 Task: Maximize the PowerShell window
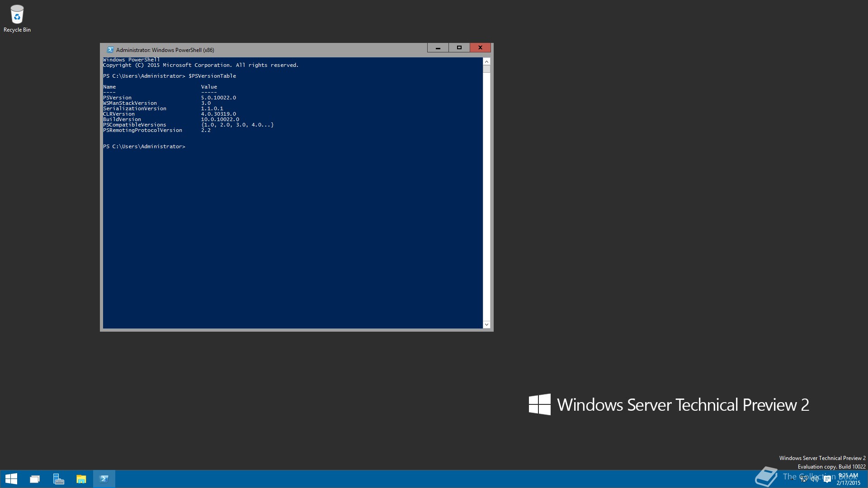click(x=459, y=47)
